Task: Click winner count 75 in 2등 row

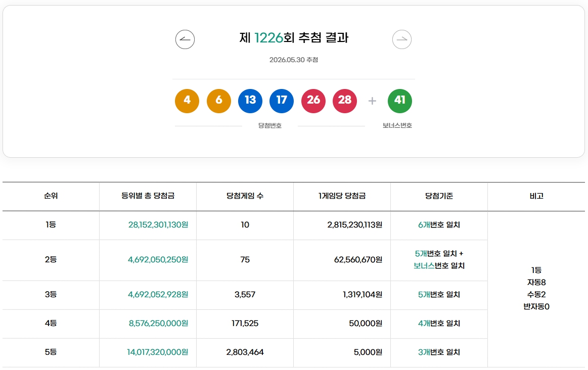Action: coord(245,259)
